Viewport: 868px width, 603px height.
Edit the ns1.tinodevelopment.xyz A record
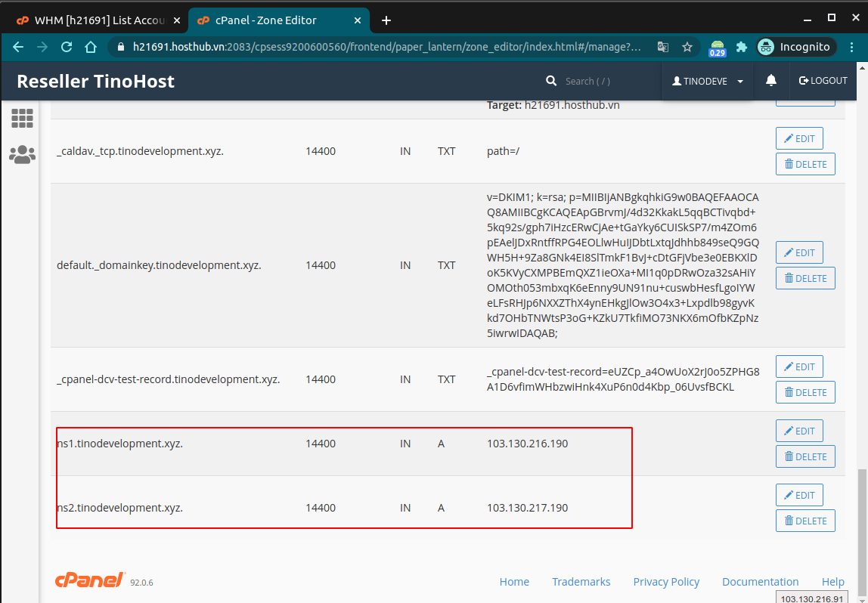799,431
